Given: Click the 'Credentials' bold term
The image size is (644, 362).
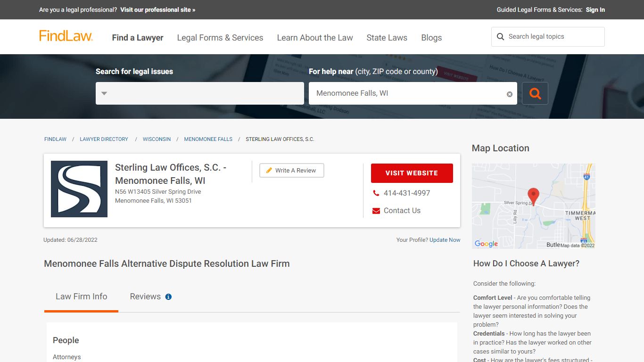Looking at the screenshot, I should (489, 334).
